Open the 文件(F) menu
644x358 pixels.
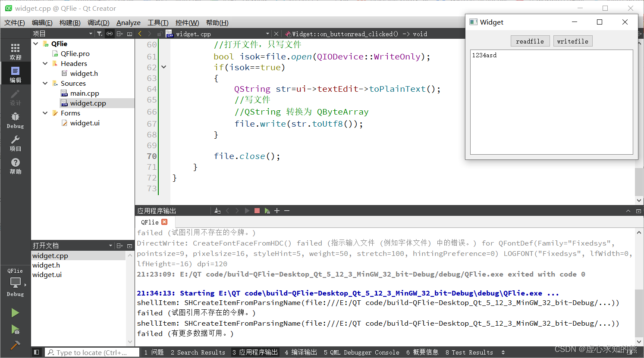click(15, 22)
